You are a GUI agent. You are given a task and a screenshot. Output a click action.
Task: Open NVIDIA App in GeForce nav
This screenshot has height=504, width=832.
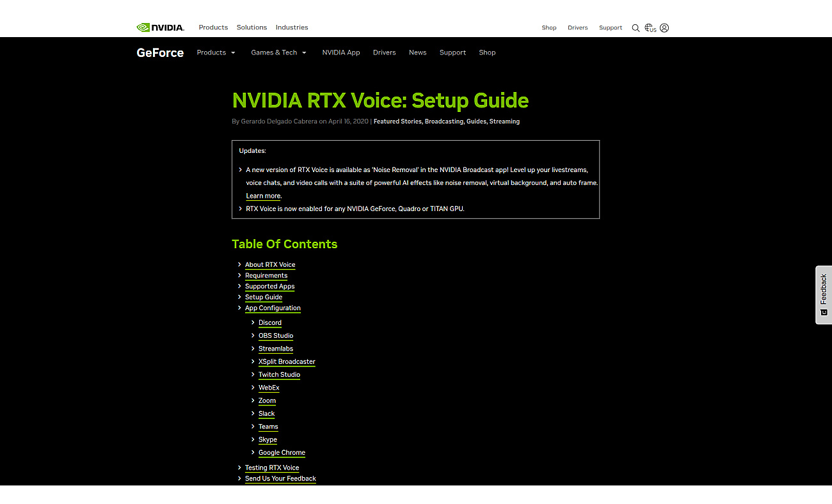click(341, 52)
